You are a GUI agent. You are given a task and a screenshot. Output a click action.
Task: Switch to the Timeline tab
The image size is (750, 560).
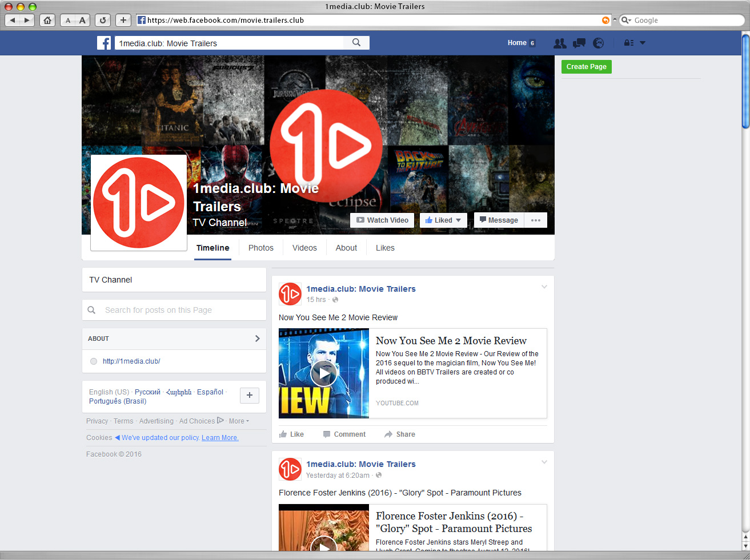212,248
